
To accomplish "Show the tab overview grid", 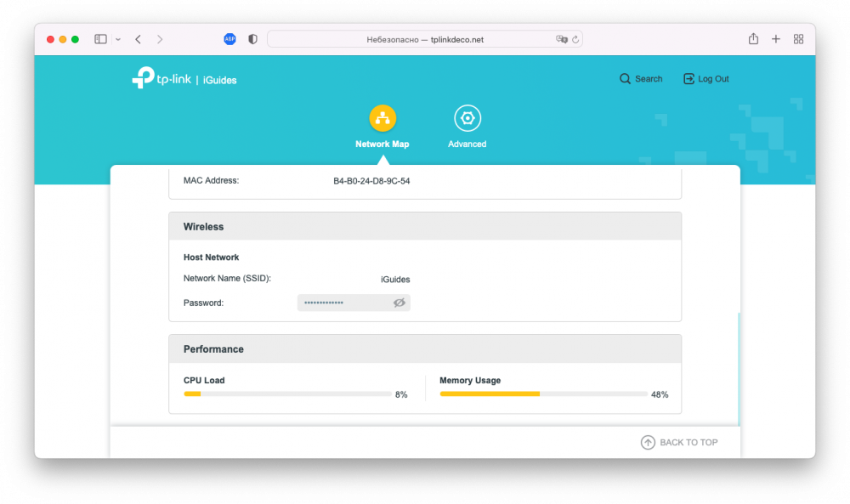I will (x=798, y=39).
